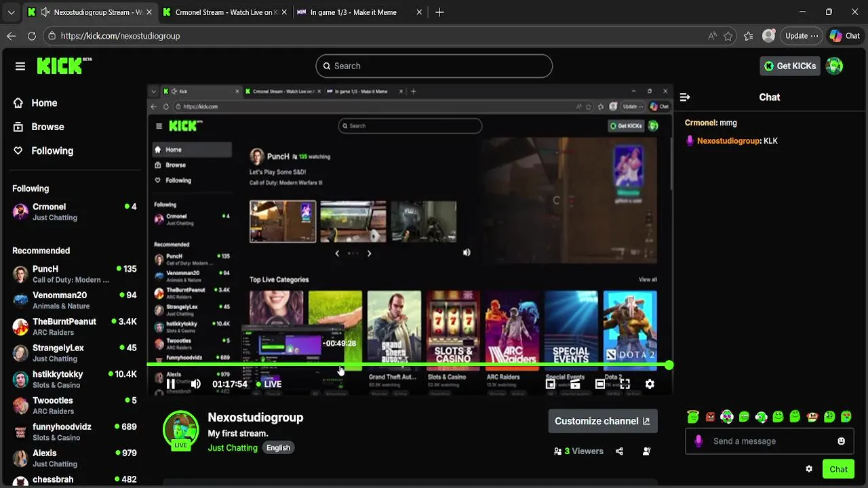The width and height of the screenshot is (868, 488).
Task: Select TheBurntPeanut in Recommended channels
Action: pos(75,327)
